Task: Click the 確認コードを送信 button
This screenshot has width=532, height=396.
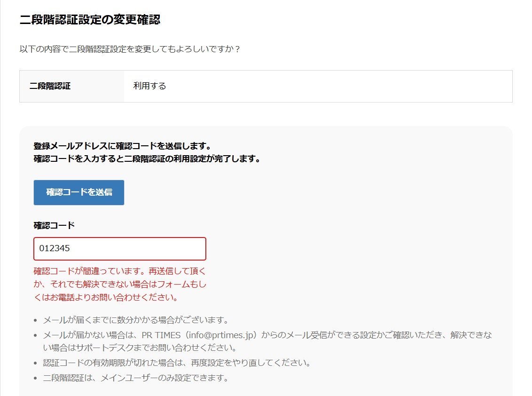Action: [79, 192]
